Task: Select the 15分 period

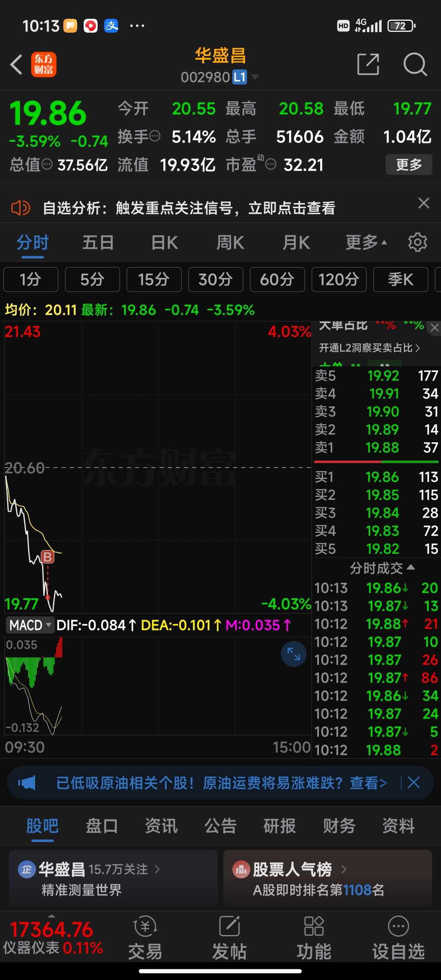Action: [x=154, y=280]
